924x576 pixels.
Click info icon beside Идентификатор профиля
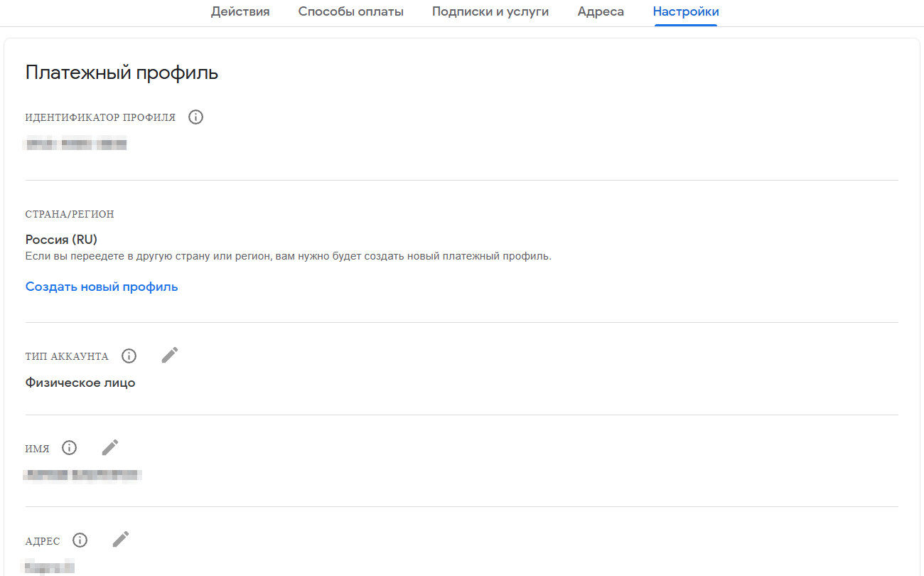click(196, 117)
